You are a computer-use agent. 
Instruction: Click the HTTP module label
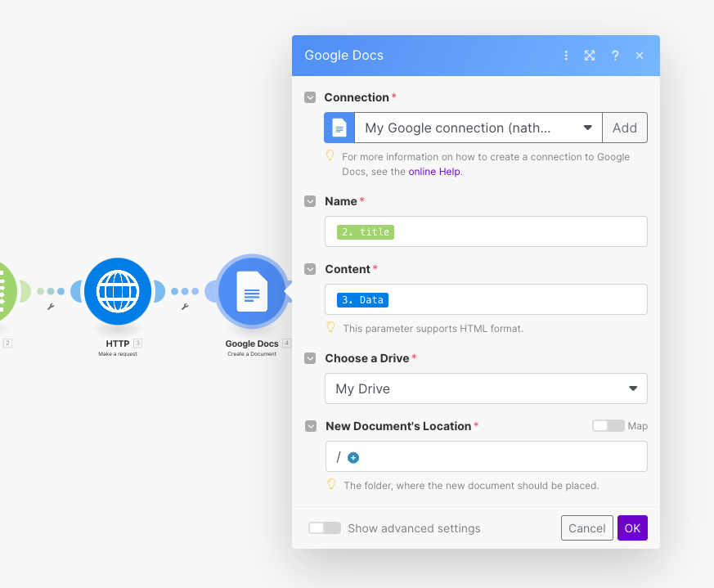[x=118, y=343]
